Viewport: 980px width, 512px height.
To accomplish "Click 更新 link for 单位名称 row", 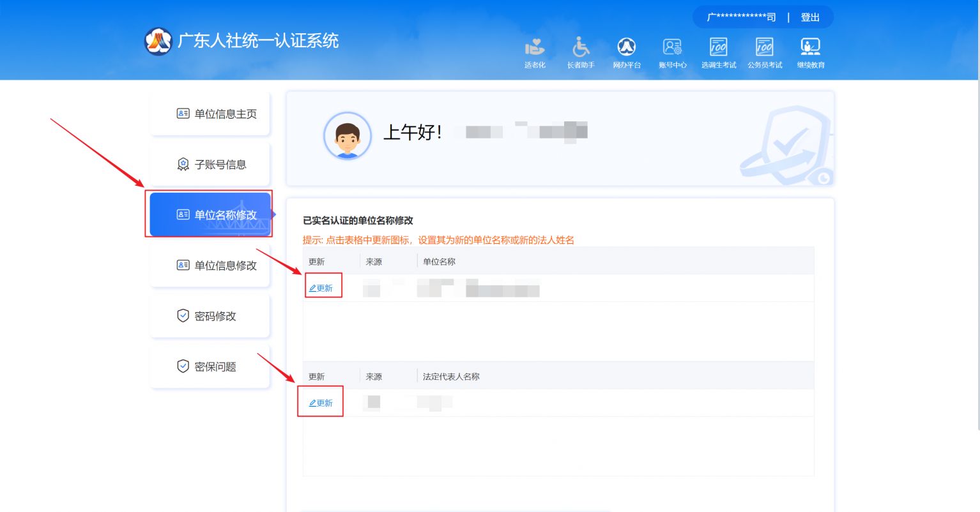I will click(x=321, y=288).
